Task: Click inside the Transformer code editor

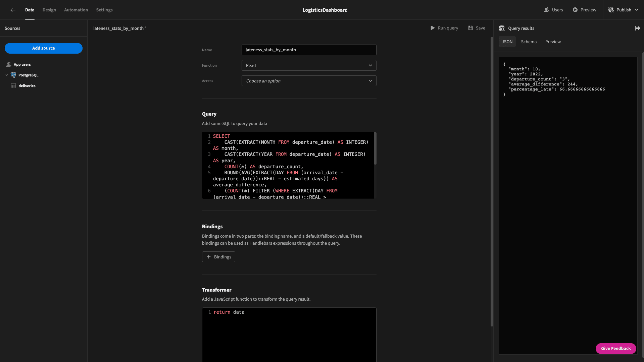Action: (289, 335)
